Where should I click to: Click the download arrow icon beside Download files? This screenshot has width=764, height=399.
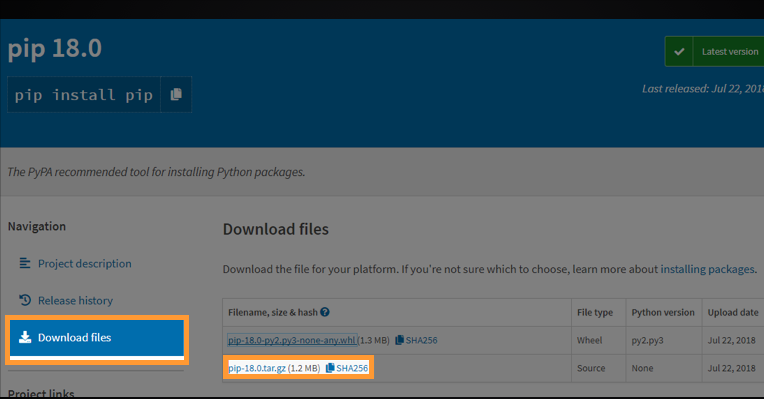click(25, 337)
